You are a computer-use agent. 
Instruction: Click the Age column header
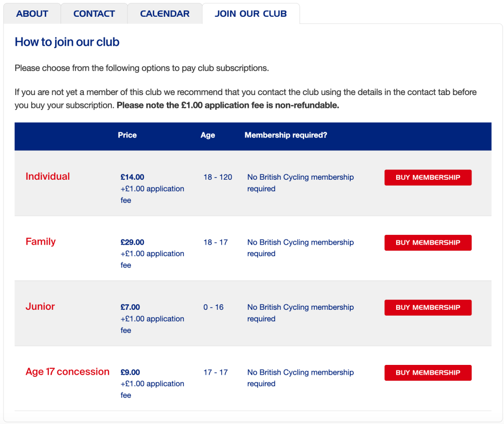point(207,135)
